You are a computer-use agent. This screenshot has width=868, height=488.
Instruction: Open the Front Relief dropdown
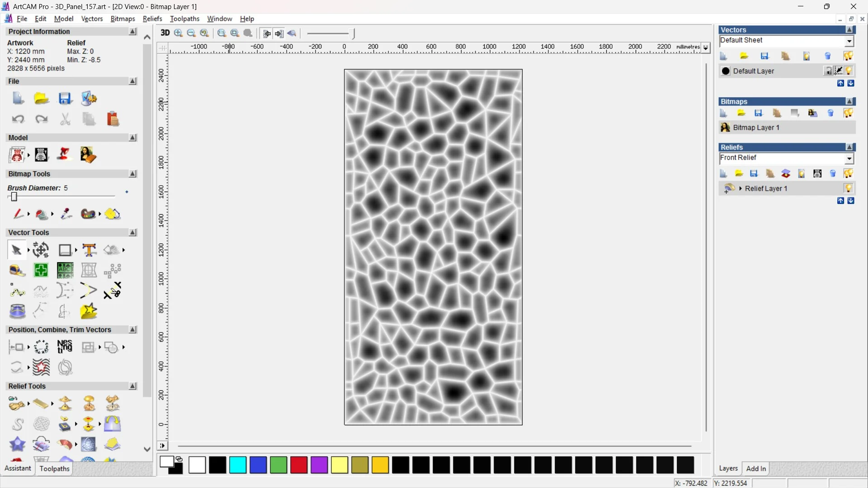(x=849, y=158)
